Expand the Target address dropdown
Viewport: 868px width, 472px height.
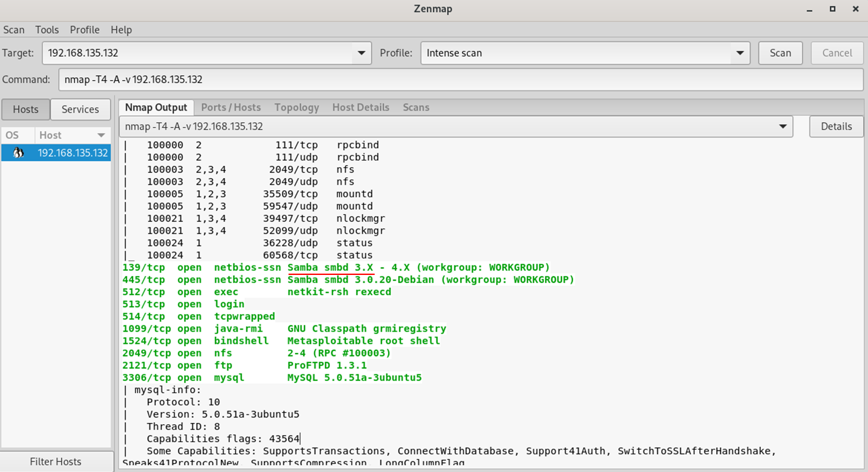[361, 53]
